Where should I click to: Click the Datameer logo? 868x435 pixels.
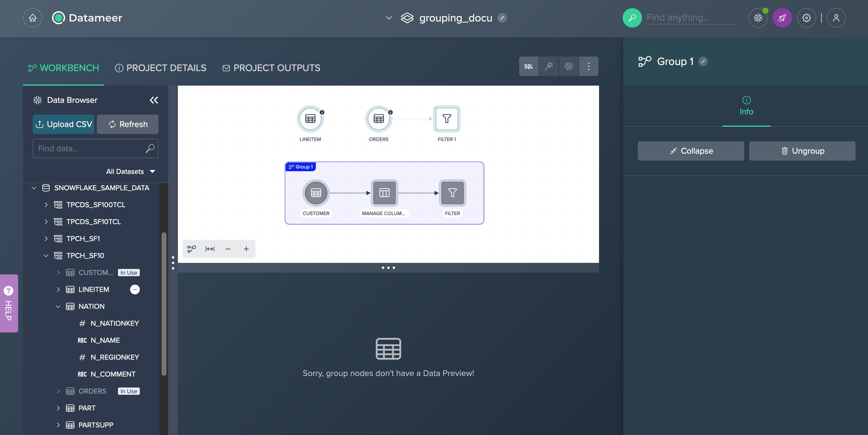point(87,18)
